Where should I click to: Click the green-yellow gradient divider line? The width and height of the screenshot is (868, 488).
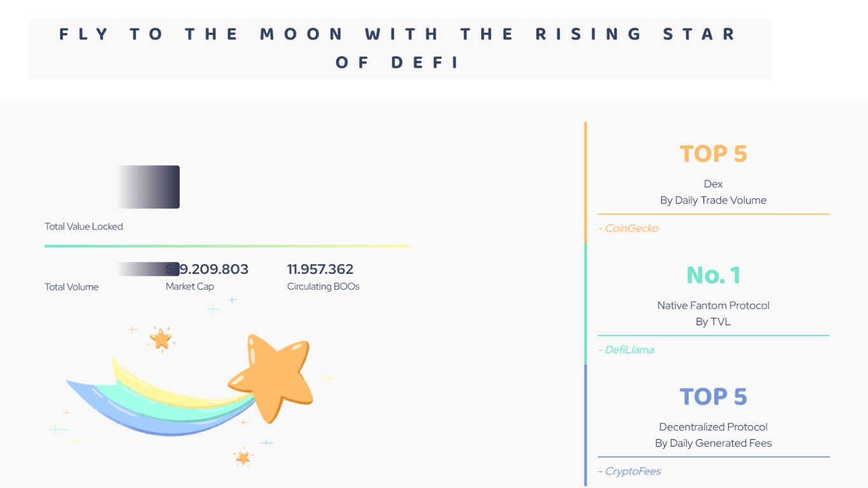coord(226,246)
